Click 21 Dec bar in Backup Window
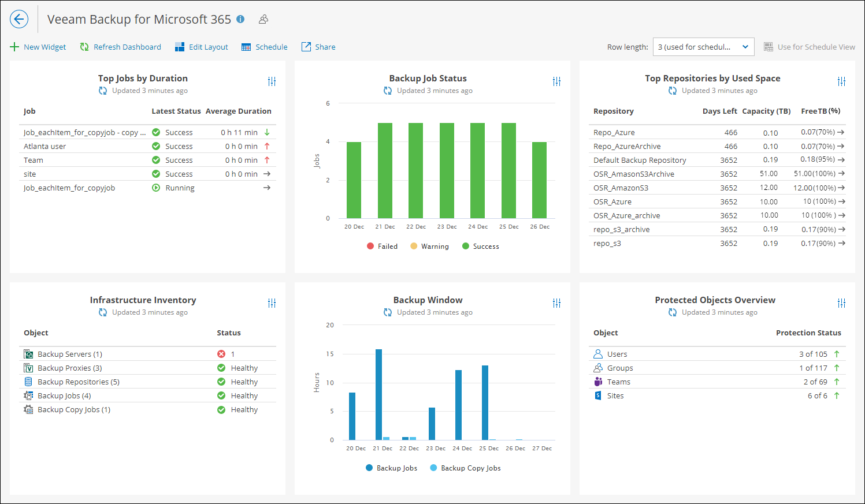This screenshot has width=865, height=504. click(378, 394)
